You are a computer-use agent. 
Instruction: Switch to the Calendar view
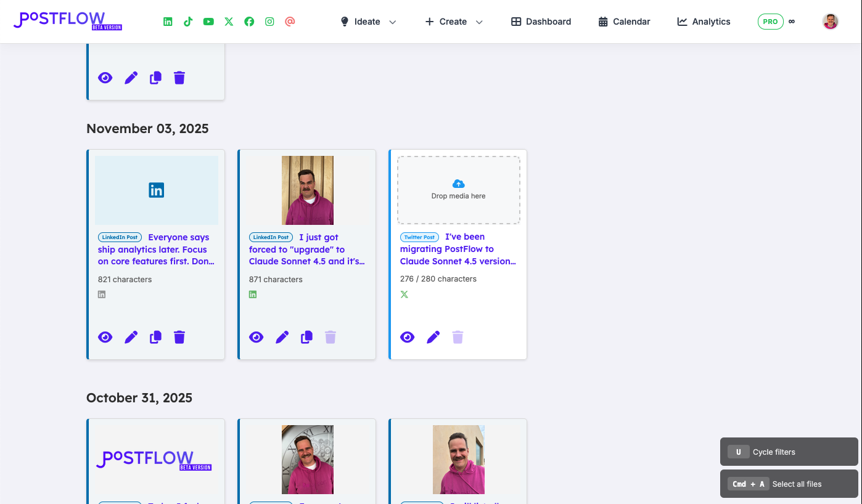pyautogui.click(x=623, y=21)
